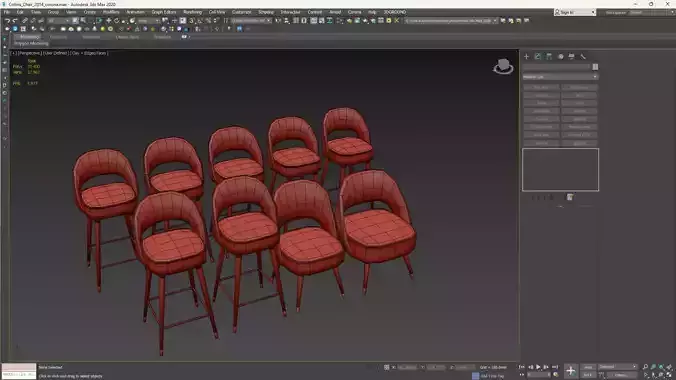The width and height of the screenshot is (676, 380).
Task: Click the object name field
Action: [x=557, y=67]
